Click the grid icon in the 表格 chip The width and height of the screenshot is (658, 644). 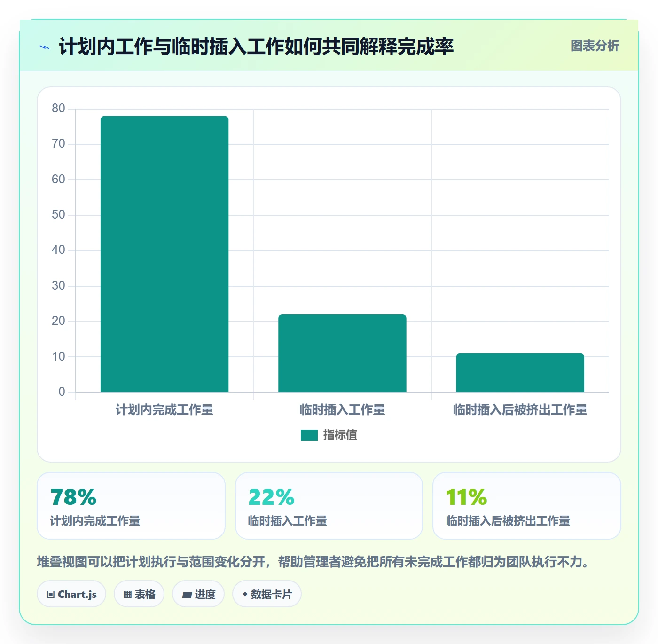[x=127, y=595]
